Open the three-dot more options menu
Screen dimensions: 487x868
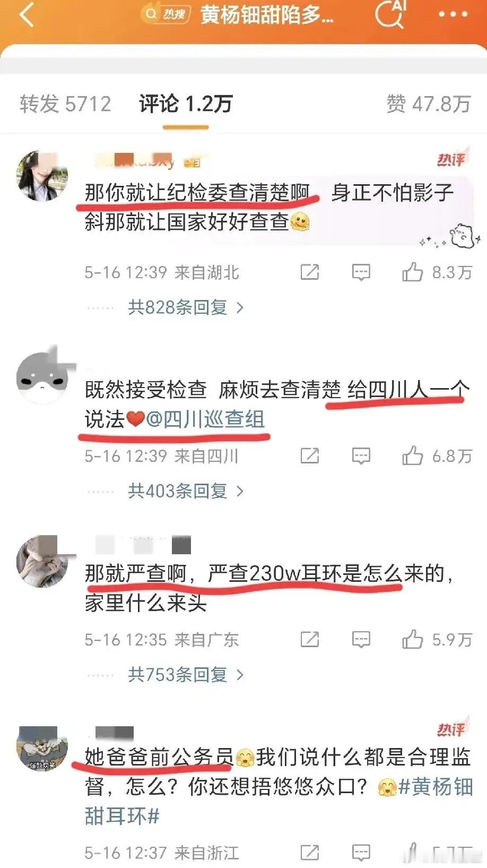click(x=453, y=14)
